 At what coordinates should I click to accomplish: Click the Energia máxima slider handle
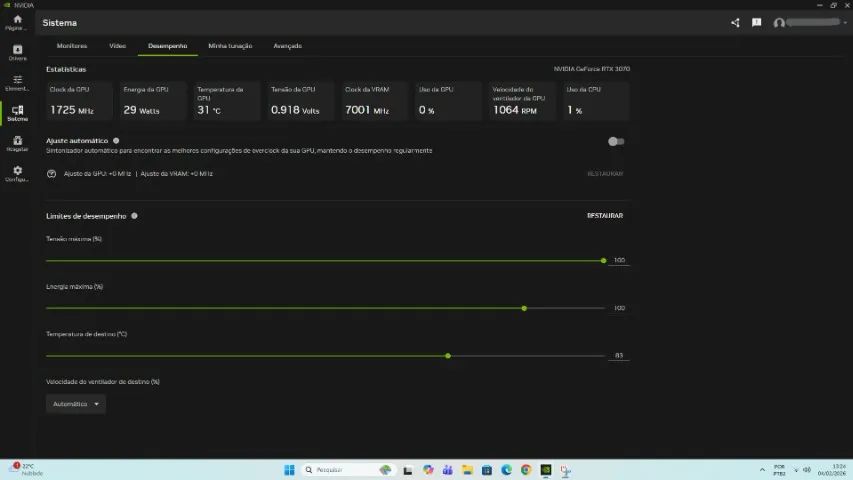coord(524,309)
